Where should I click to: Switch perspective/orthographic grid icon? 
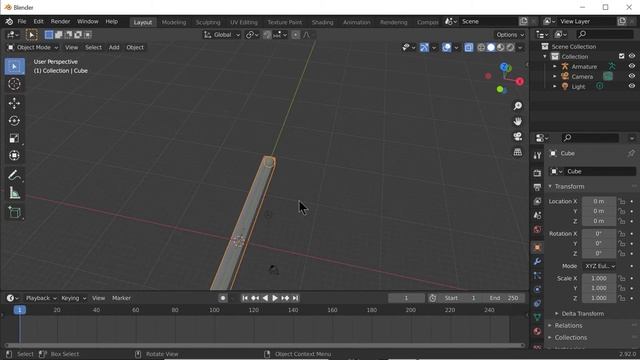click(x=518, y=152)
